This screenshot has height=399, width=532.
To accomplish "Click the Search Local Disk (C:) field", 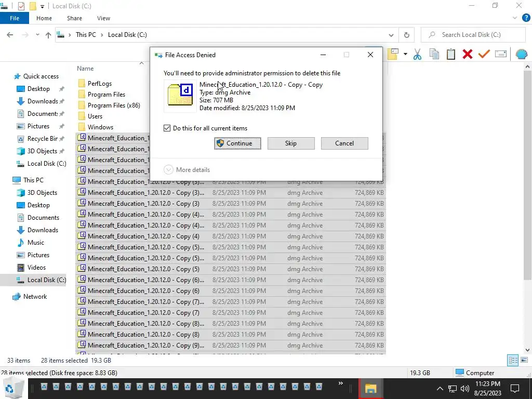I will click(473, 35).
